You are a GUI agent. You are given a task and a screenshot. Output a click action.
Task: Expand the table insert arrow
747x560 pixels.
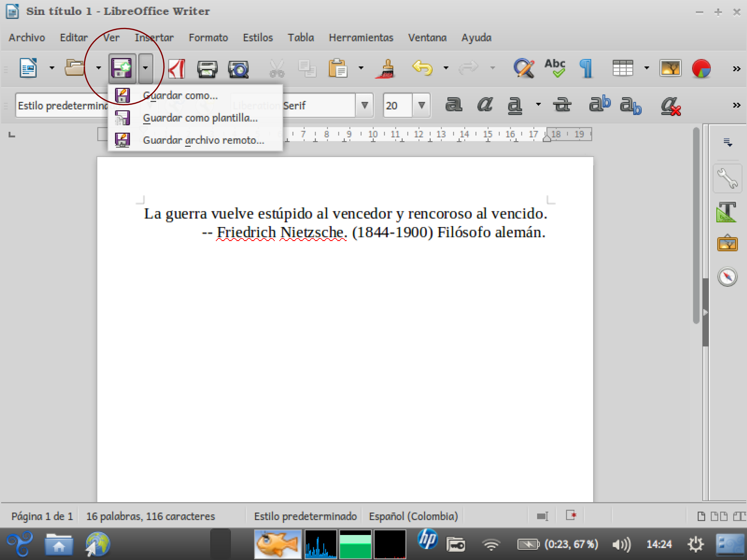coord(647,68)
